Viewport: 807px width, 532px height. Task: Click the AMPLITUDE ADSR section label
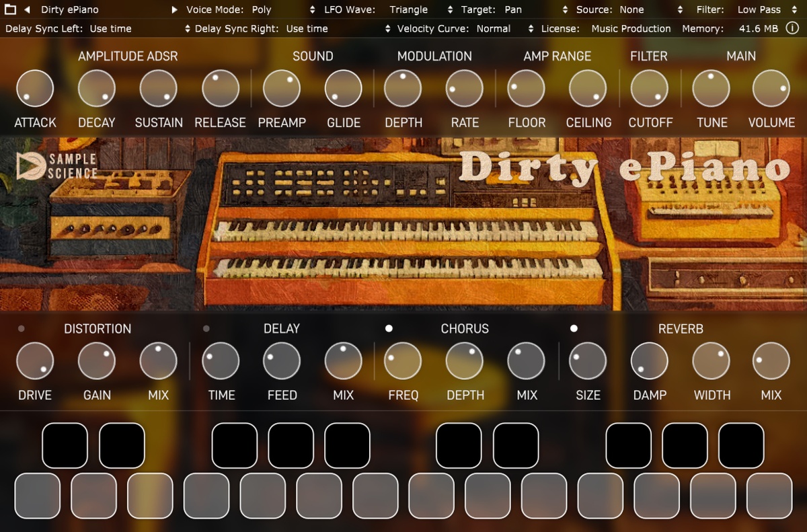point(128,56)
